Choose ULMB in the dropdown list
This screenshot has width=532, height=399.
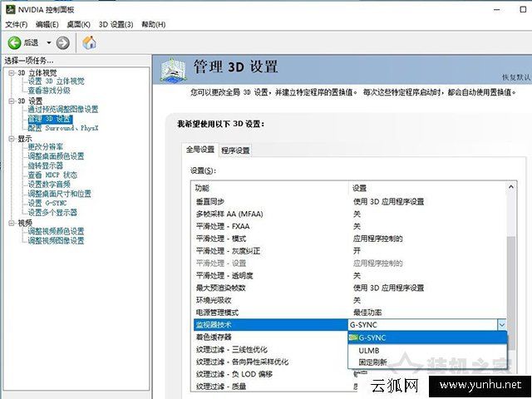pos(427,350)
